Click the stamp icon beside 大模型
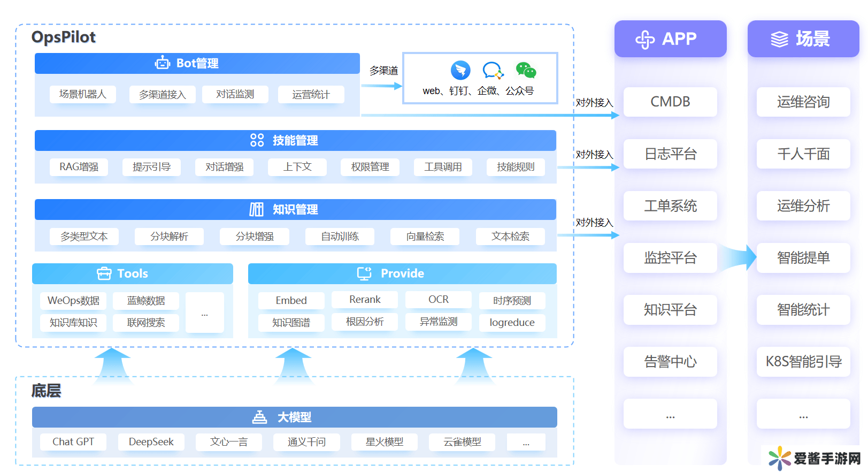Image resolution: width=868 pixels, height=472 pixels. (259, 417)
